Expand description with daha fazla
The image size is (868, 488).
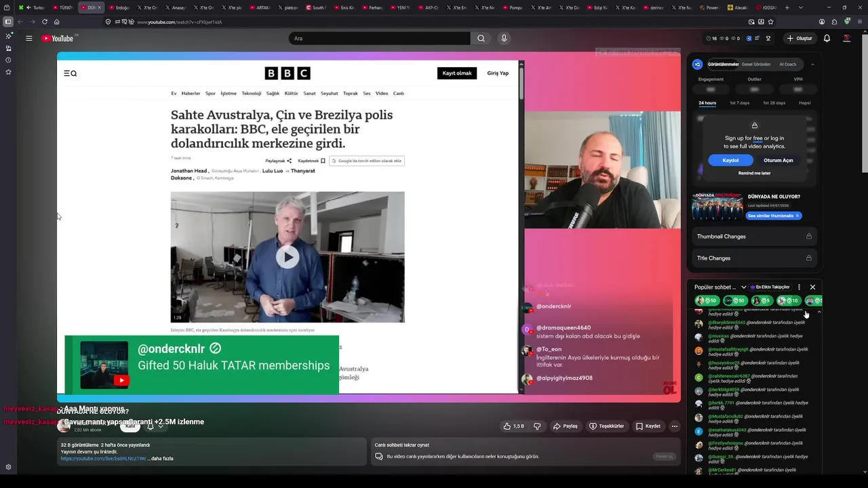click(x=162, y=459)
